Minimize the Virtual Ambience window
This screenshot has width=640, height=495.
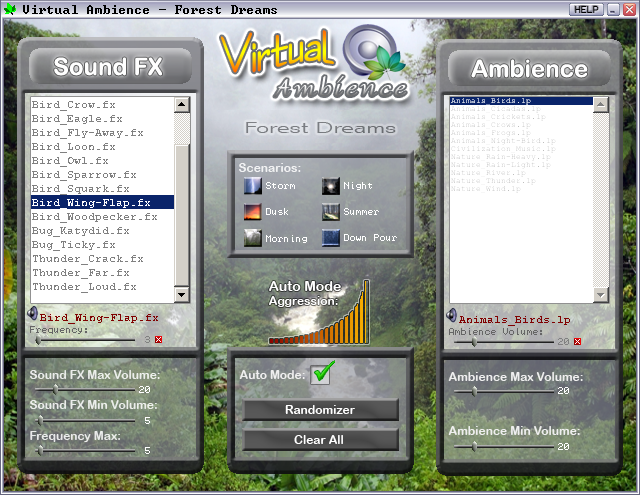pos(613,9)
